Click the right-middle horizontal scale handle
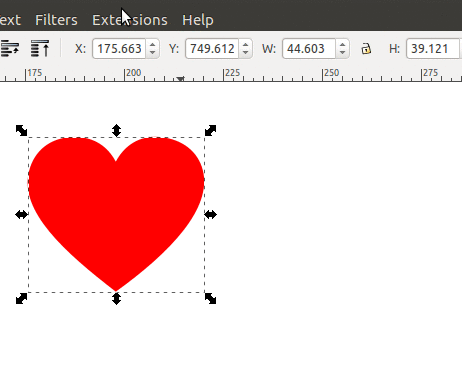Image resolution: width=462 pixels, height=374 pixels. coord(210,215)
